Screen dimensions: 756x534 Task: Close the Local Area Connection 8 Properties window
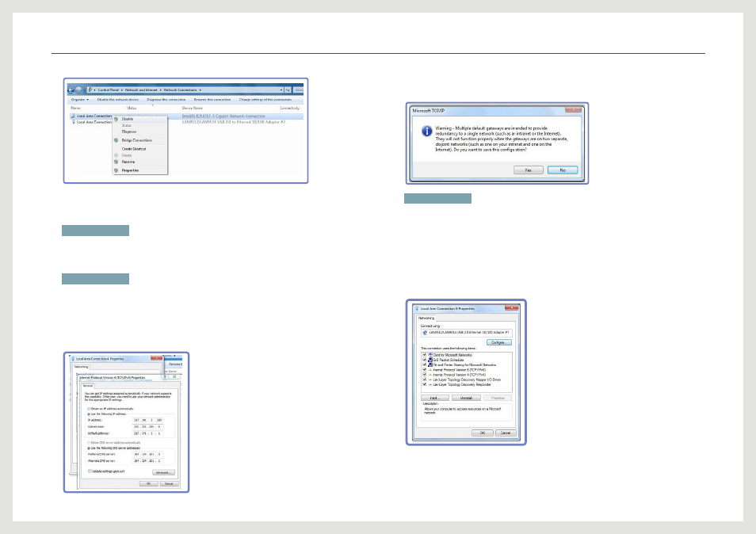[512, 307]
